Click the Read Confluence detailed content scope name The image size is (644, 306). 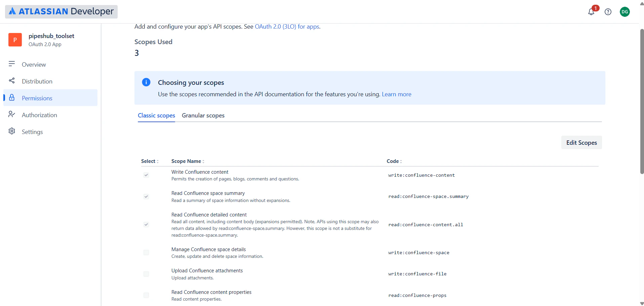pyautogui.click(x=209, y=215)
